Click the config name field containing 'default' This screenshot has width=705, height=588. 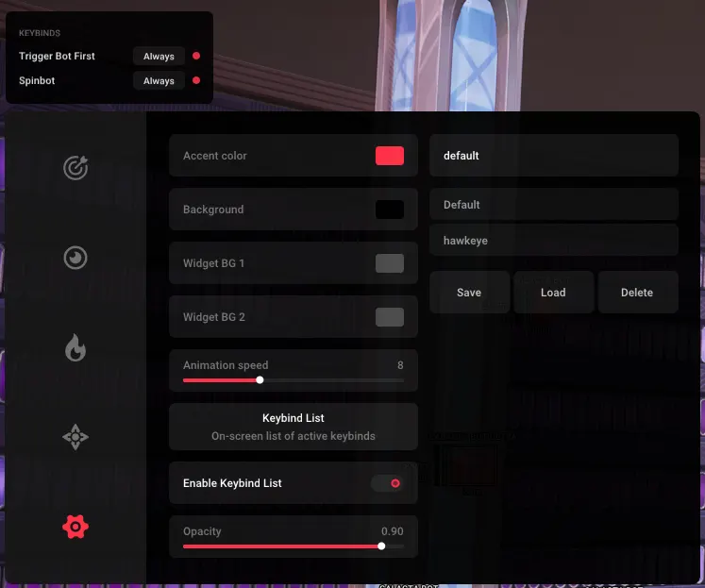554,156
